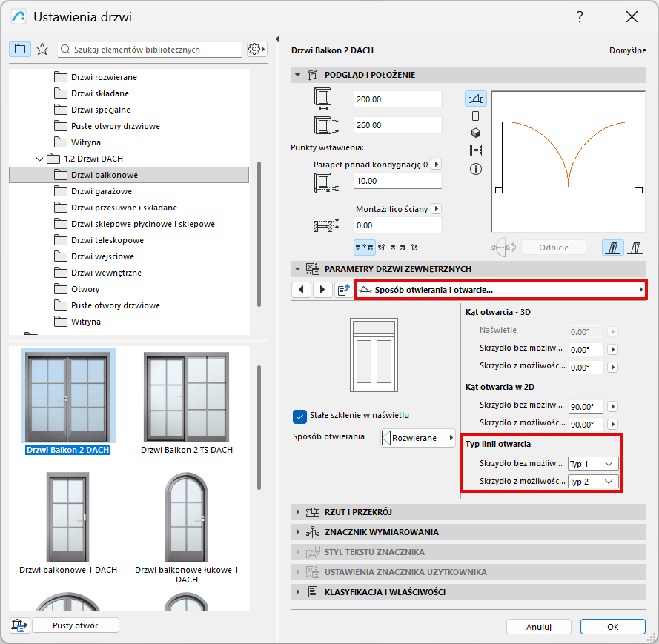Open Witryna folder under Drzwi DACH
Screen dimensions: 659x644
(78, 322)
